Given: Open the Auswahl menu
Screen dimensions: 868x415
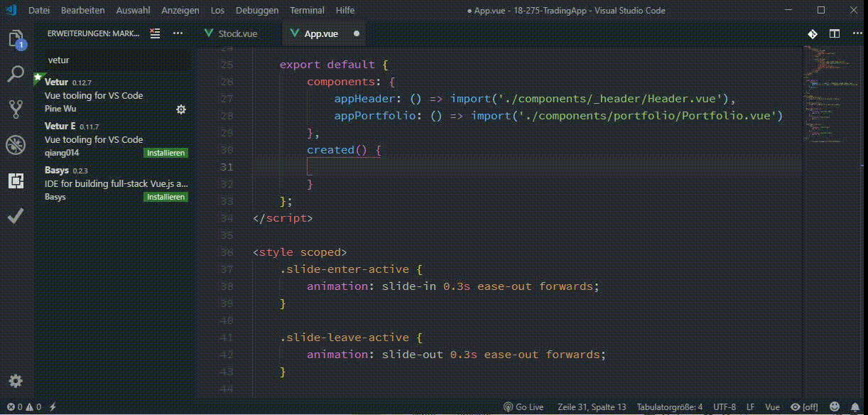Looking at the screenshot, I should [x=133, y=11].
